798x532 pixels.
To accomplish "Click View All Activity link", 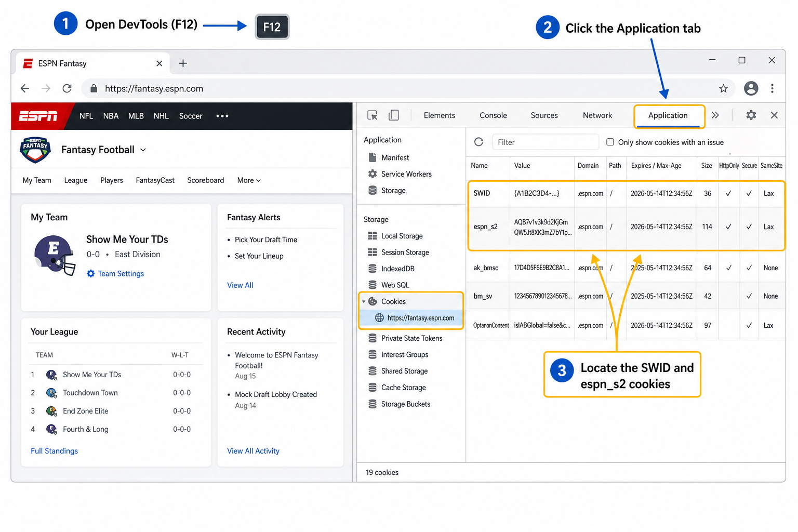I will coord(253,451).
